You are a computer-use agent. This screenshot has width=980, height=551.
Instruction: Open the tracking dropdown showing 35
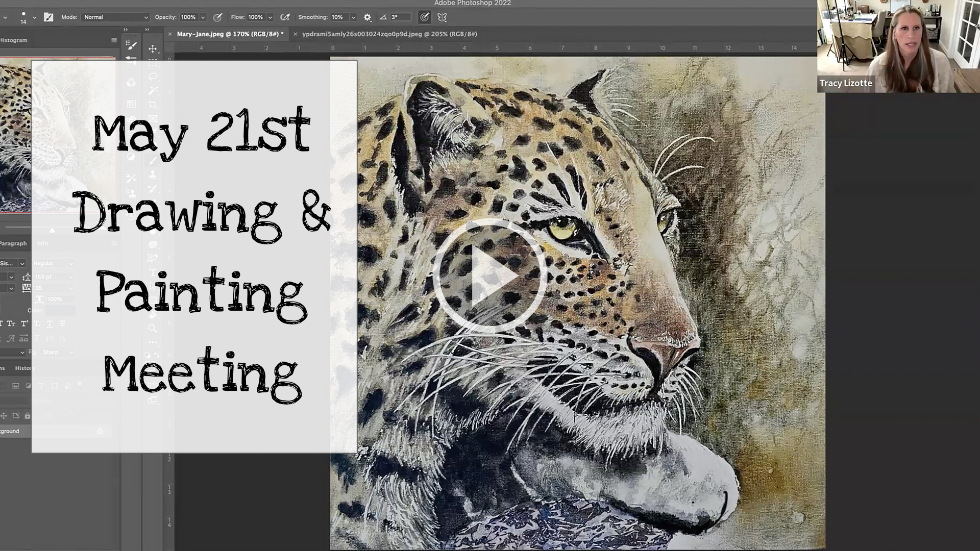pos(53,288)
